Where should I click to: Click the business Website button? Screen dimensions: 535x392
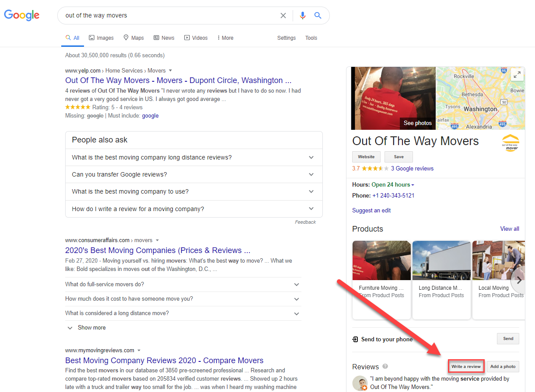(x=366, y=157)
